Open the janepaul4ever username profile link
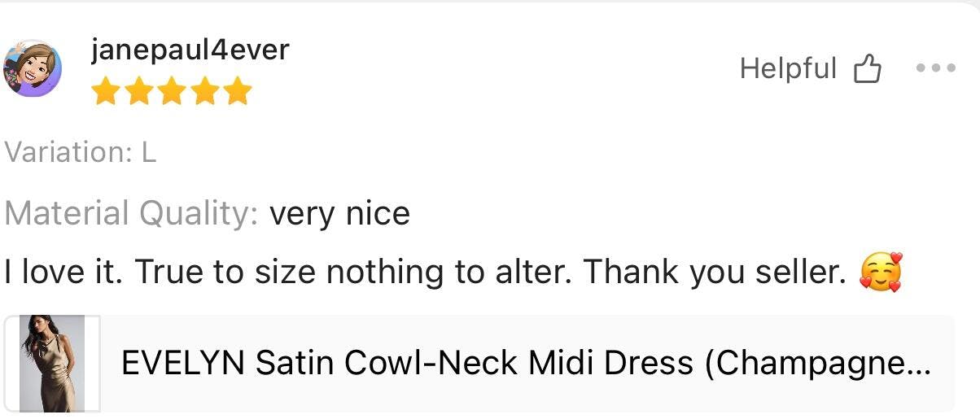Viewport: 980px width, 419px height. (190, 50)
